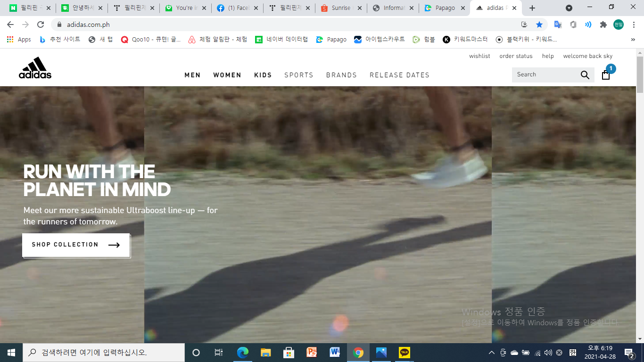Open the Chrome profile avatar
Screen dimensions: 644x362
point(619,25)
